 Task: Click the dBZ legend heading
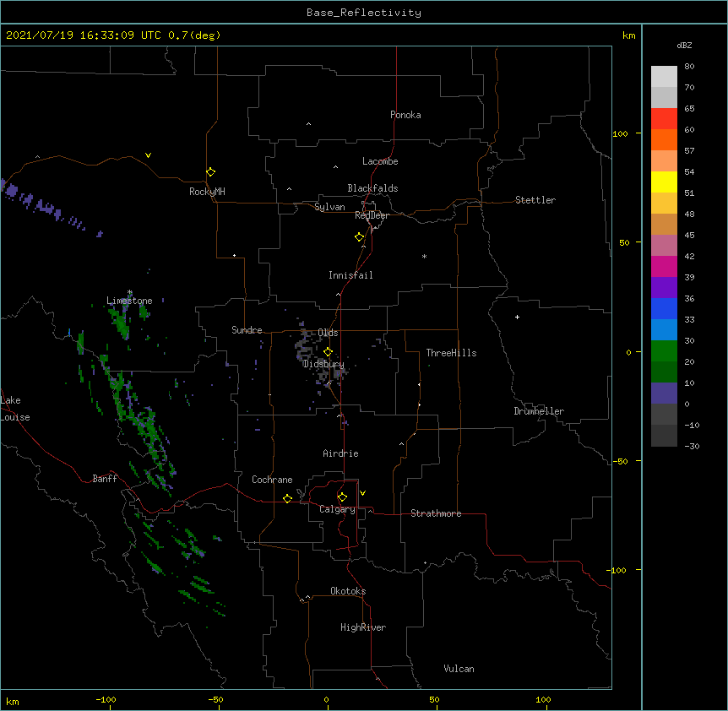click(684, 46)
